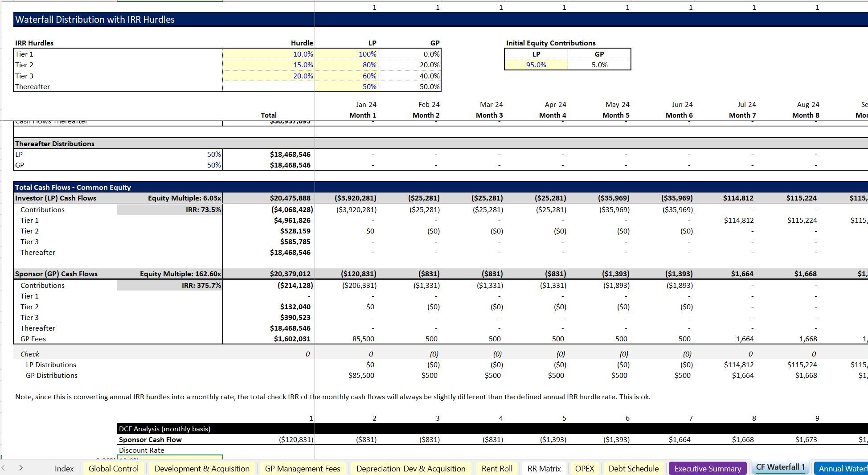
Task: Select LP Tier 1 total $4,961,826
Action: point(292,220)
